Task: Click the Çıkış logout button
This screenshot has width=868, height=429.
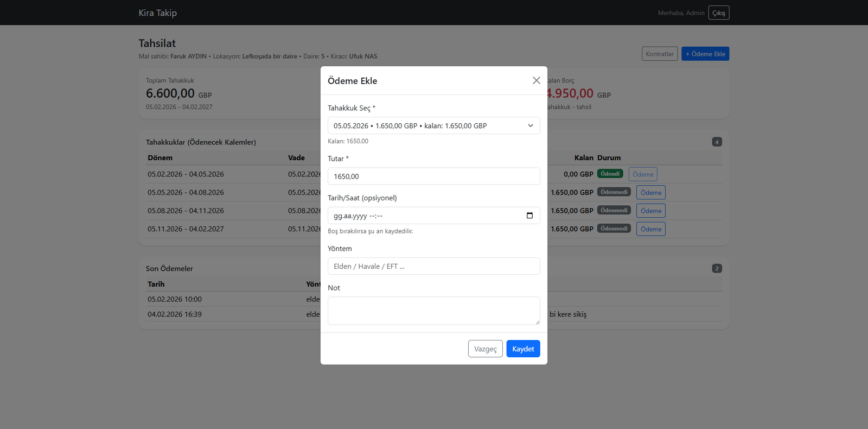Action: point(718,13)
